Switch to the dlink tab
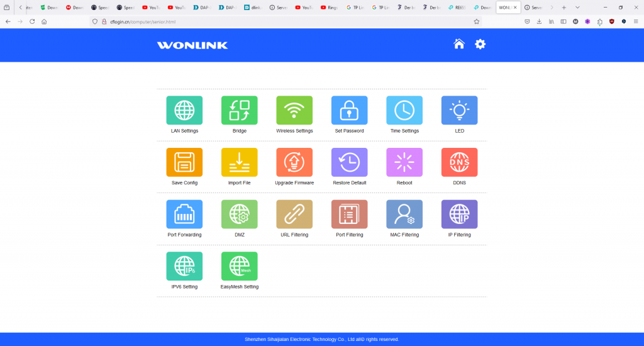Viewport: 644px width, 346px height. click(253, 8)
